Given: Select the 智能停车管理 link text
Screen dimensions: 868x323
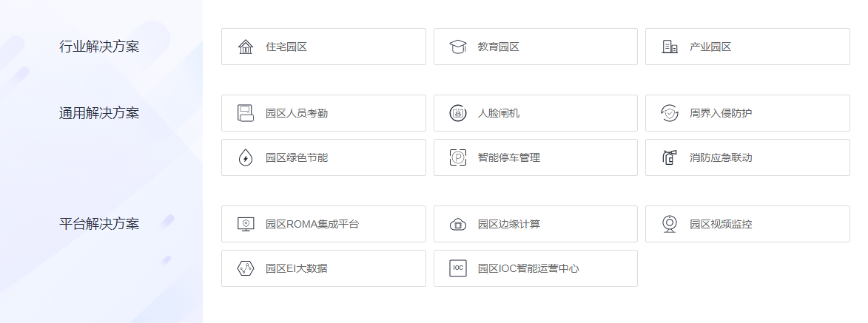Looking at the screenshot, I should (x=508, y=157).
